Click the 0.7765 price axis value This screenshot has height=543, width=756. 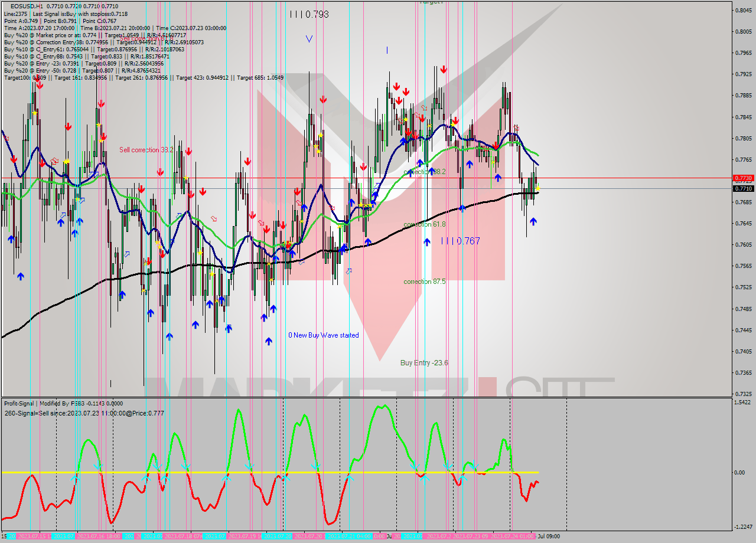pos(743,159)
